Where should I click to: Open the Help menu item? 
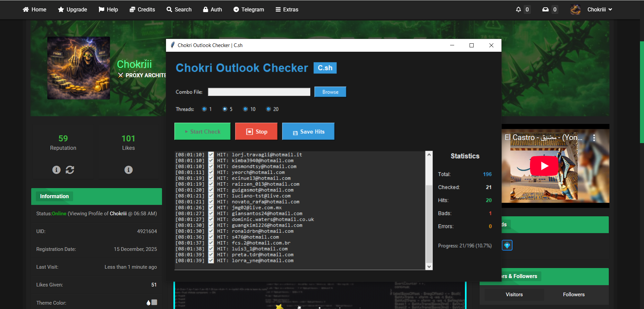pos(108,9)
